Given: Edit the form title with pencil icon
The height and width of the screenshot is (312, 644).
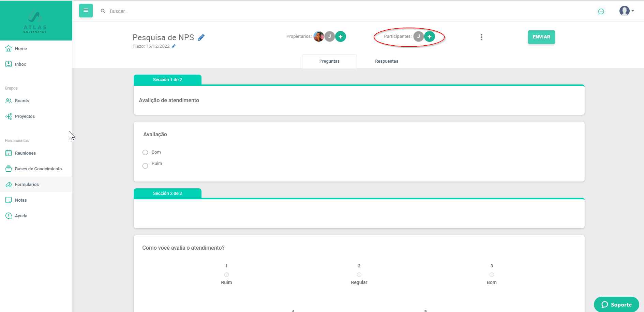Looking at the screenshot, I should coord(201,37).
